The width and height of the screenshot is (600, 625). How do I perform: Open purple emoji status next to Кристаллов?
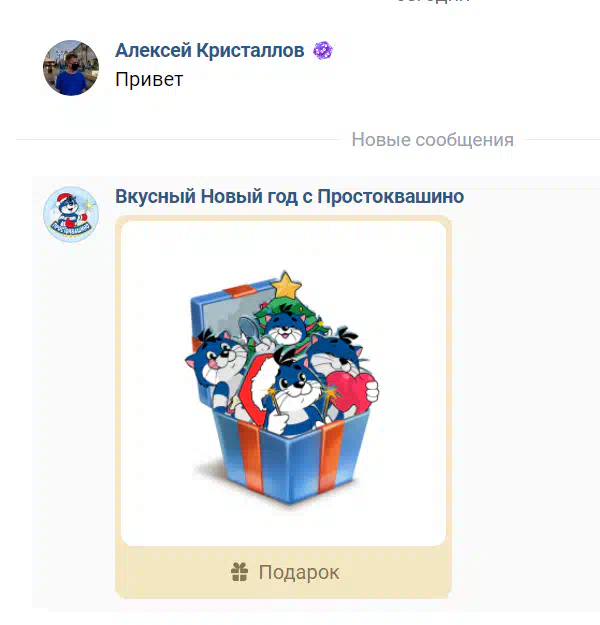pos(323,51)
